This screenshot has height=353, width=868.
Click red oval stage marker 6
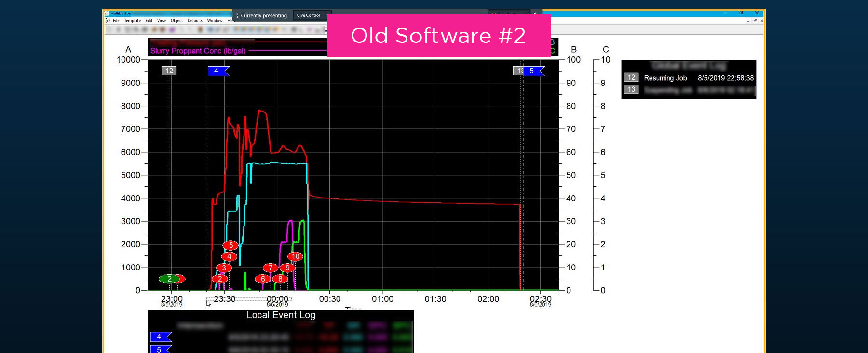pos(263,279)
